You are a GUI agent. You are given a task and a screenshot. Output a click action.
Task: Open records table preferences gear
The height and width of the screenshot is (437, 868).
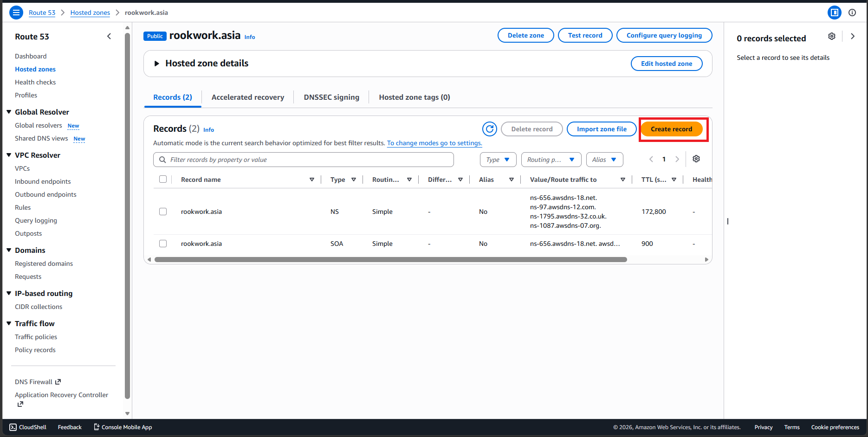(696, 159)
